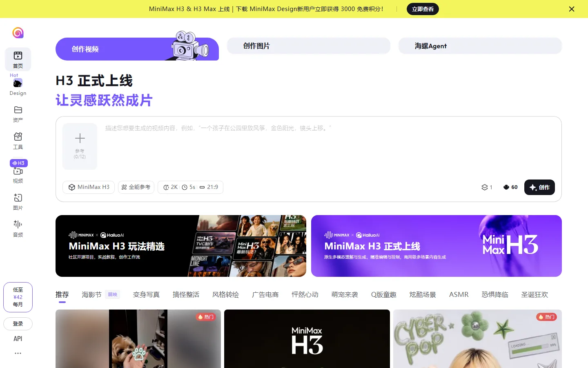
Task: Open 音频 audio section in the sidebar
Action: 18,229
